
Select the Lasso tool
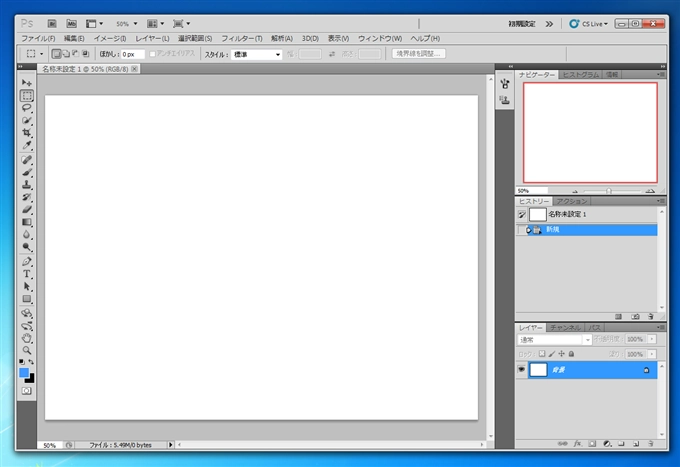(27, 108)
